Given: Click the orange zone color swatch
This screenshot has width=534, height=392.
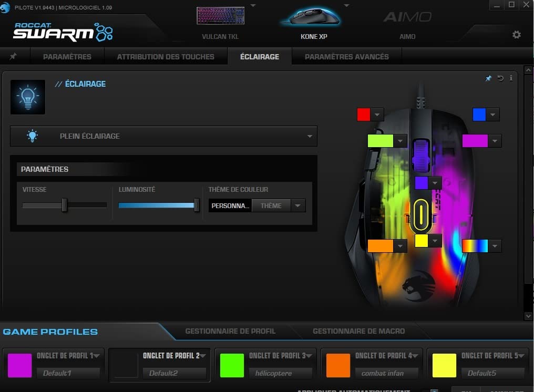Looking at the screenshot, I should (381, 246).
